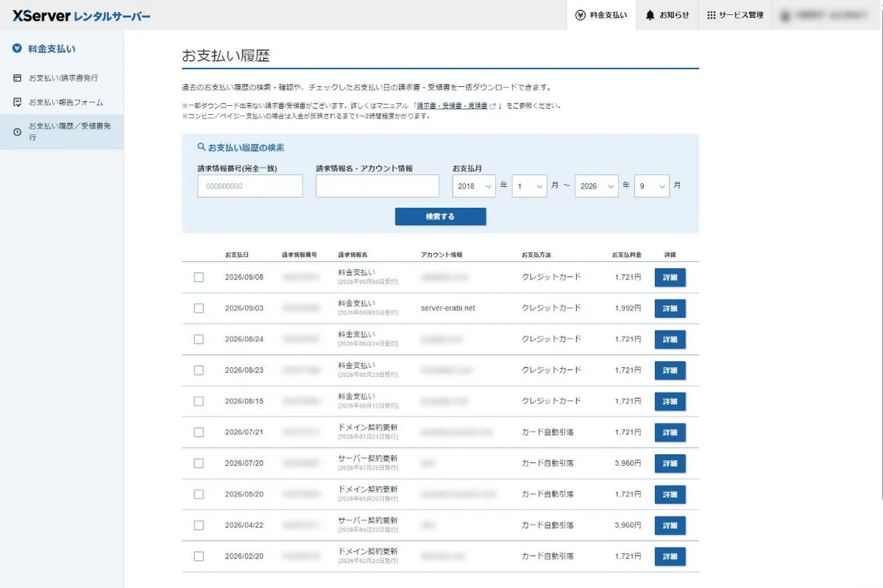Click the お支払方法 column header

coord(536,255)
